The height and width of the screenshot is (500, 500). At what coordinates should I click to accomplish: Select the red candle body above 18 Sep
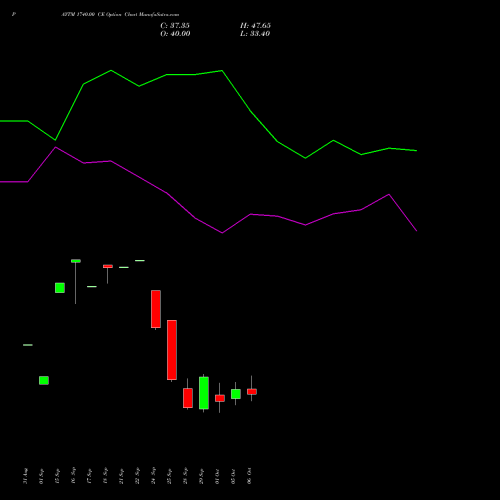click(x=108, y=266)
